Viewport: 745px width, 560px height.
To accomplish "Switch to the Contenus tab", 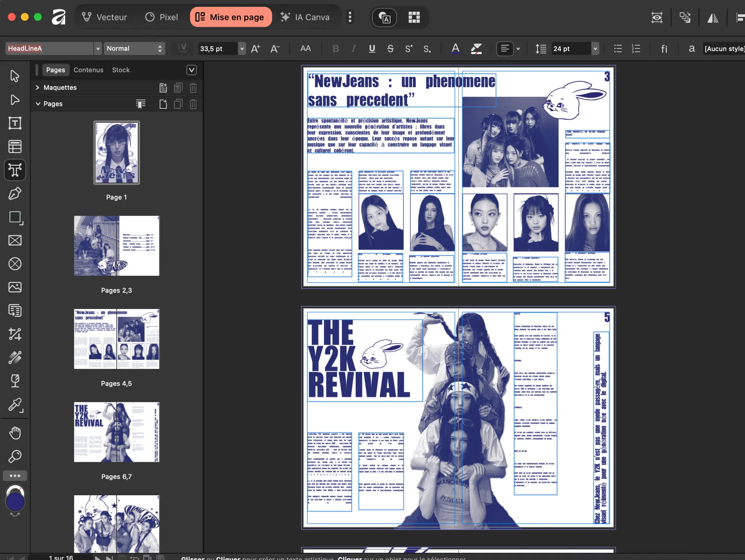I will [89, 70].
